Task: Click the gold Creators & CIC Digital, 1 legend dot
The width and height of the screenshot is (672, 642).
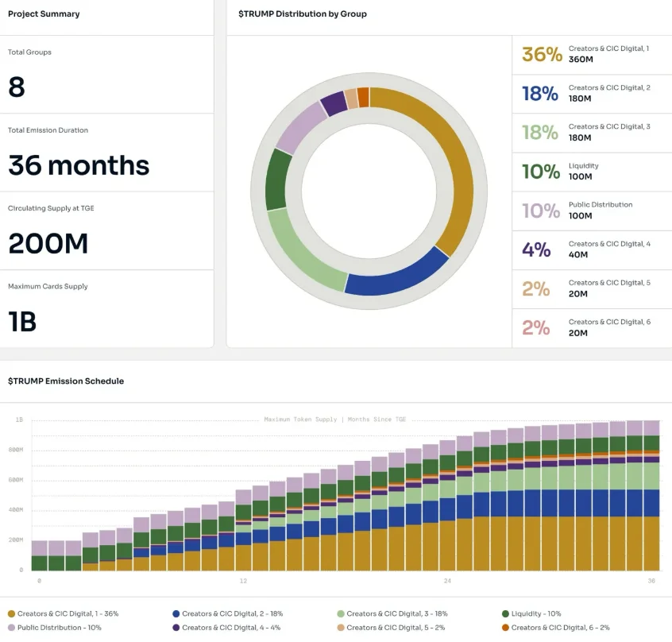Action: [x=12, y=613]
